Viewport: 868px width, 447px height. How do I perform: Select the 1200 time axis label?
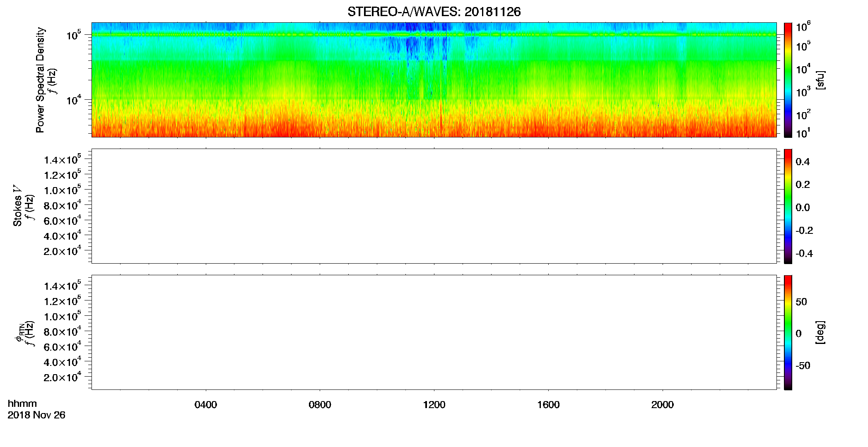(x=434, y=405)
